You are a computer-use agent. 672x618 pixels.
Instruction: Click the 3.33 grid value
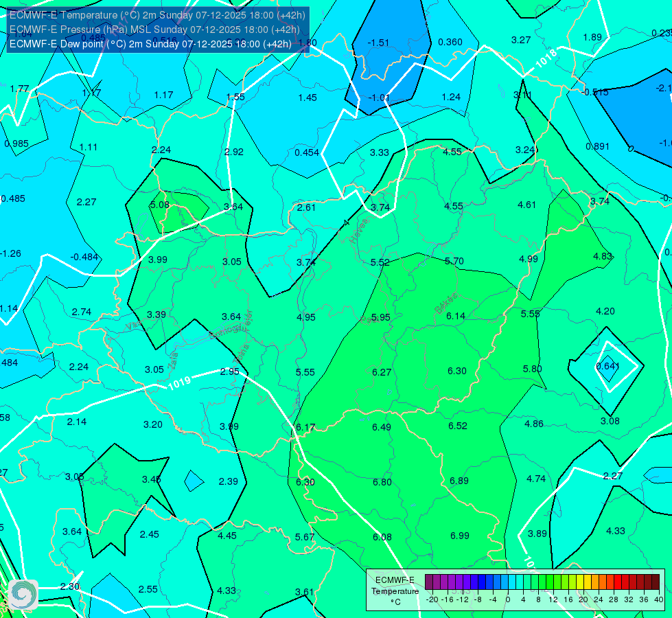(380, 152)
